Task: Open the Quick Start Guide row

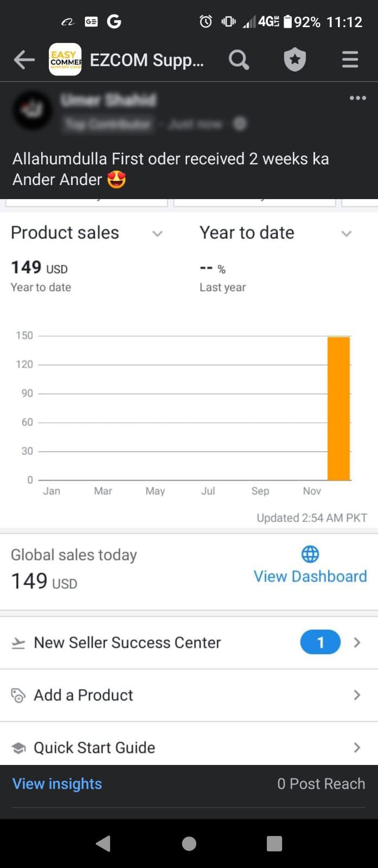Action: (x=189, y=748)
